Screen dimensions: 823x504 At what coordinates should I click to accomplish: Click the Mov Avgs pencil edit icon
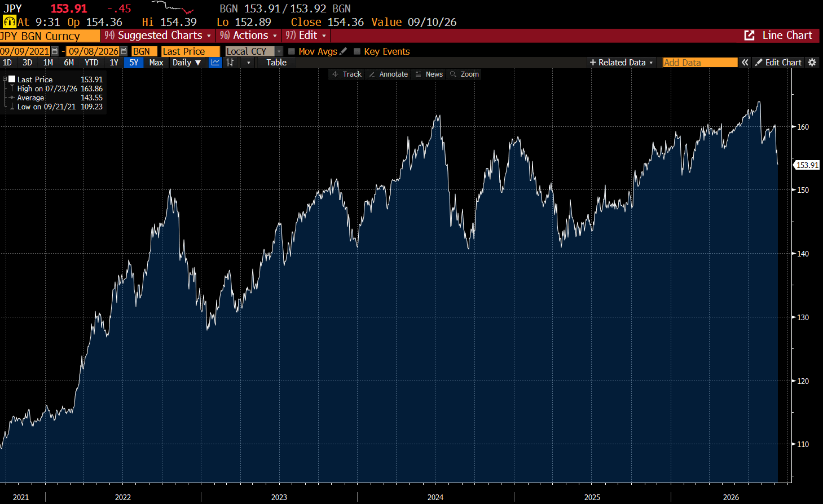343,51
